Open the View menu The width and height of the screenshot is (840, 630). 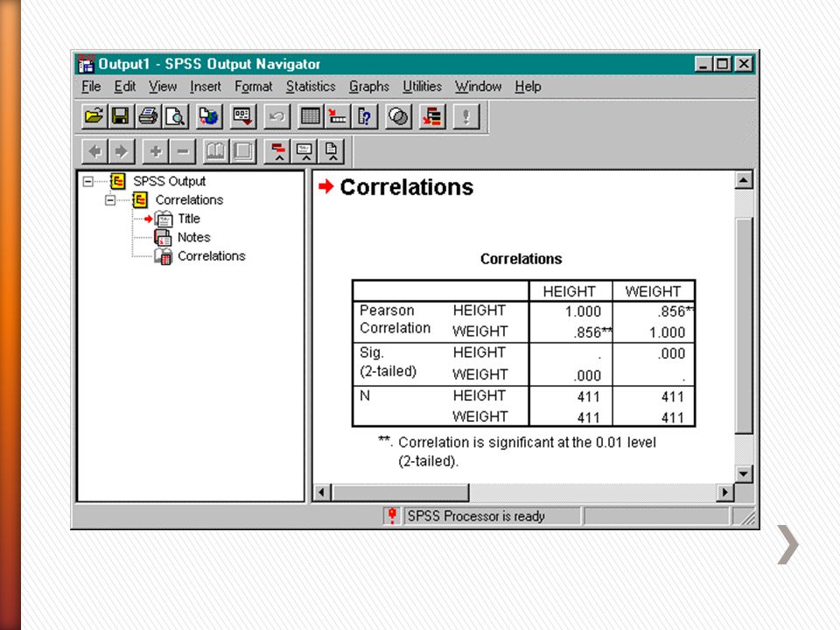tap(163, 87)
